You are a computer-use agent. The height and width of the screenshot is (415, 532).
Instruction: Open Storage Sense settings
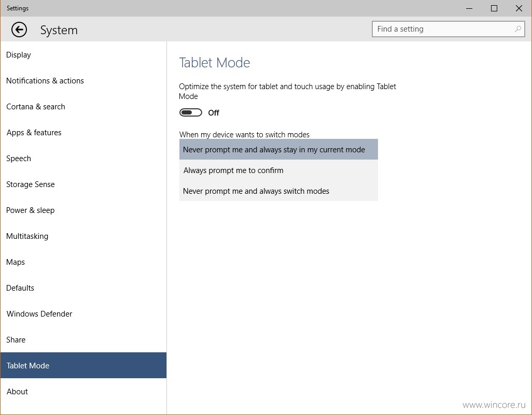coord(83,184)
